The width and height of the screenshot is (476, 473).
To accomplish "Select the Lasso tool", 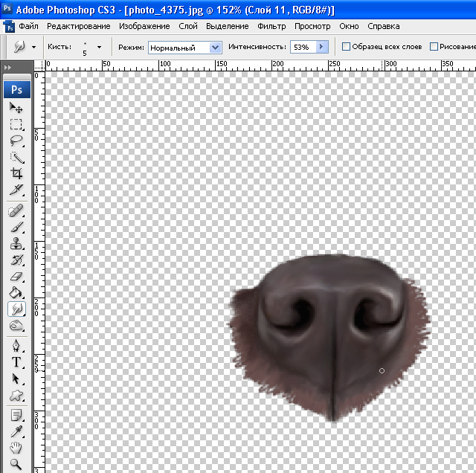I will (16, 141).
